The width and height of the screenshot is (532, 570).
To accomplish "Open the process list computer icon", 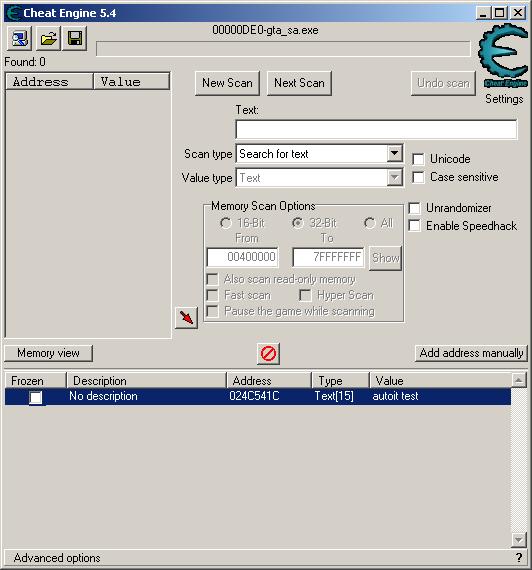I will 20,38.
